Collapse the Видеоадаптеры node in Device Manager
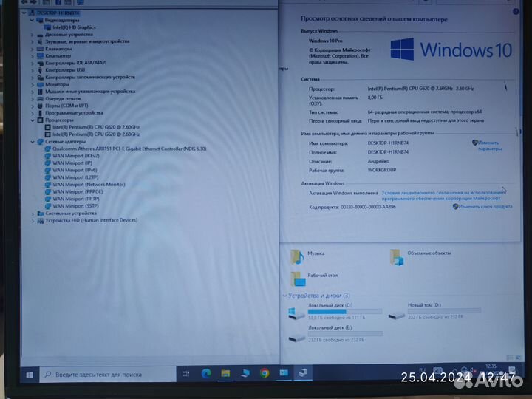The image size is (532, 399). pos(32,21)
